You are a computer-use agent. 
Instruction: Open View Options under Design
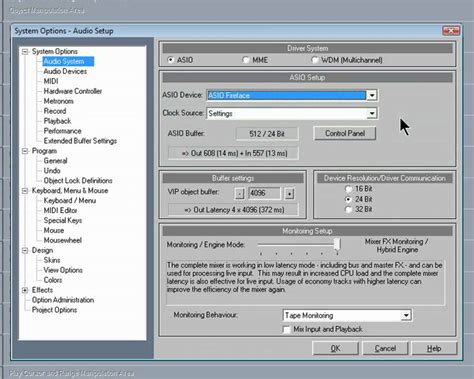pos(63,270)
